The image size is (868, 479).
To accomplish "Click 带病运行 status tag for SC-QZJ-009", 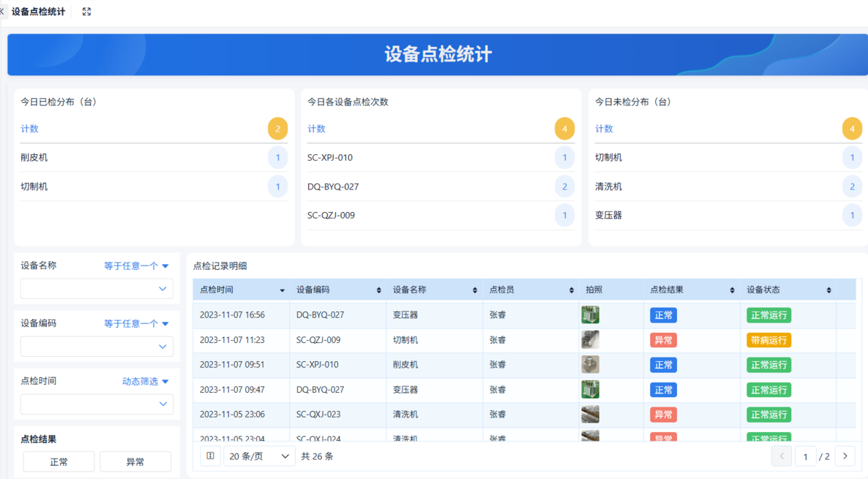I will (x=769, y=340).
